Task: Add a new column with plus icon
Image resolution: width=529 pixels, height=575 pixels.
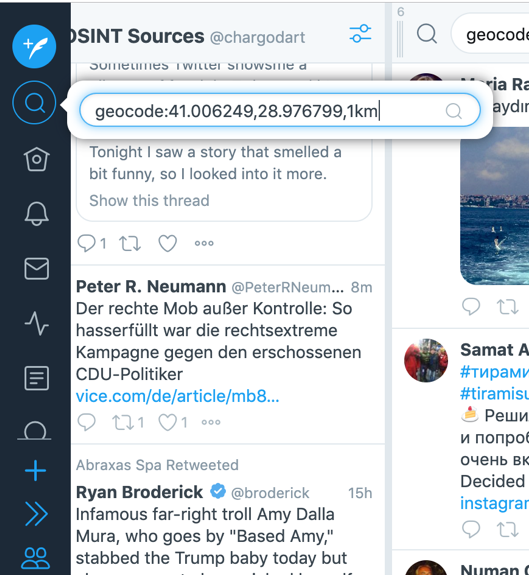Action: pyautogui.click(x=35, y=470)
